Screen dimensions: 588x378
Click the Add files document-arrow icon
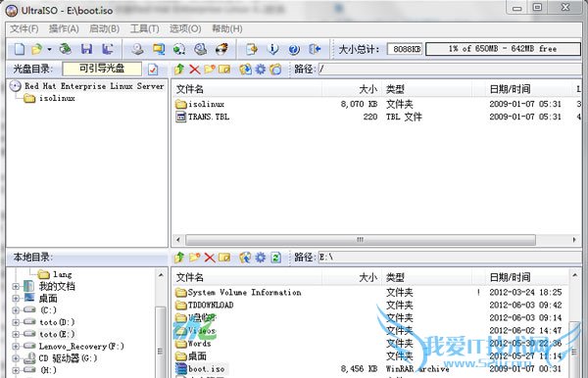[252, 49]
